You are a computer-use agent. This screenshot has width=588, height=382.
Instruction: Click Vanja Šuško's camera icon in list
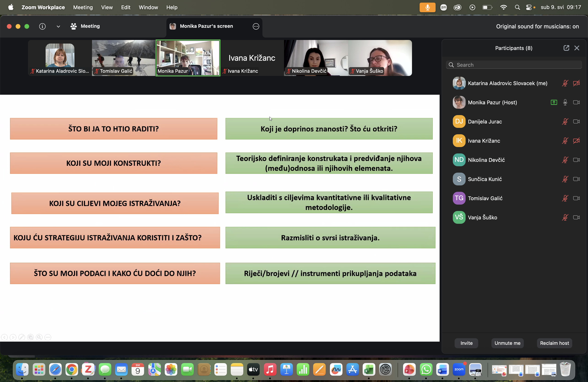tap(576, 217)
